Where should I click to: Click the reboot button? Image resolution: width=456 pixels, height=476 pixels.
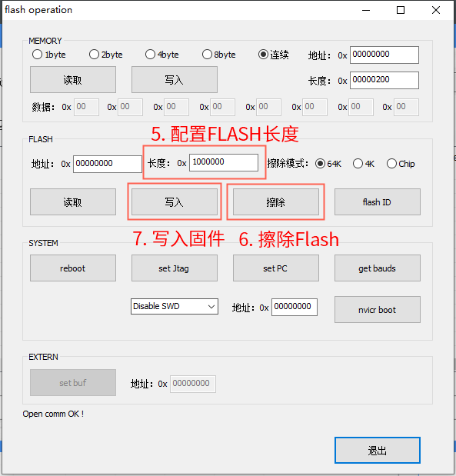pyautogui.click(x=73, y=268)
